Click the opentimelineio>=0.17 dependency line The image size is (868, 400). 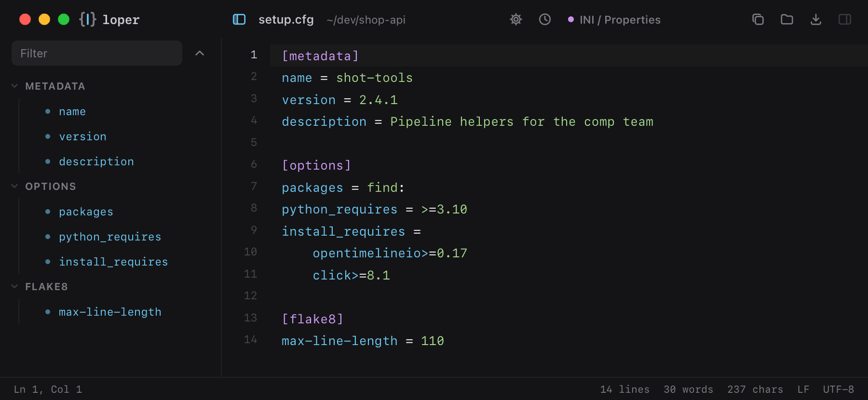pyautogui.click(x=390, y=253)
